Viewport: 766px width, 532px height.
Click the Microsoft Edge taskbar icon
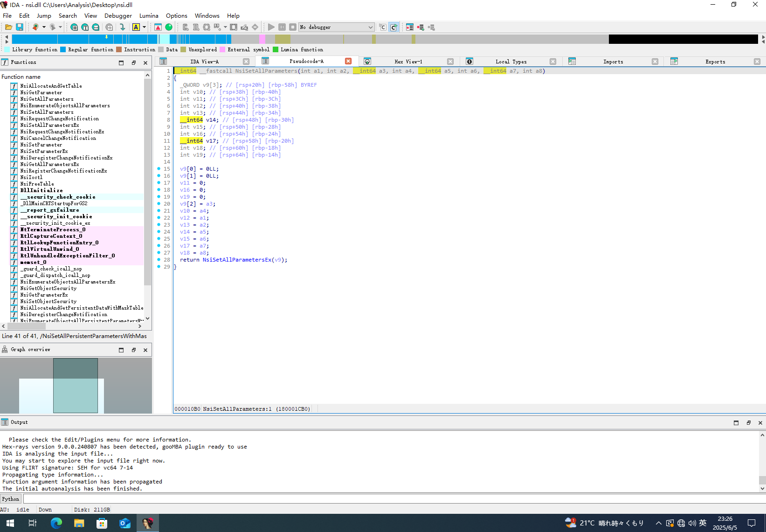coord(56,523)
